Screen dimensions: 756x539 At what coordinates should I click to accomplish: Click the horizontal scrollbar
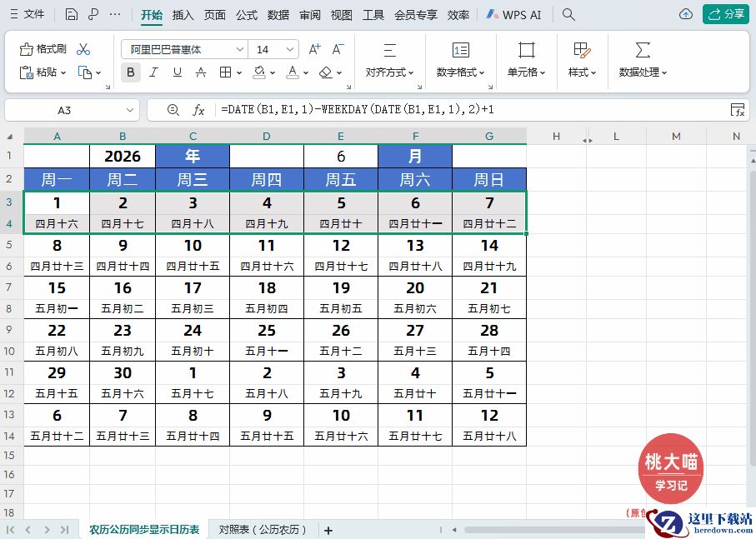[554, 530]
